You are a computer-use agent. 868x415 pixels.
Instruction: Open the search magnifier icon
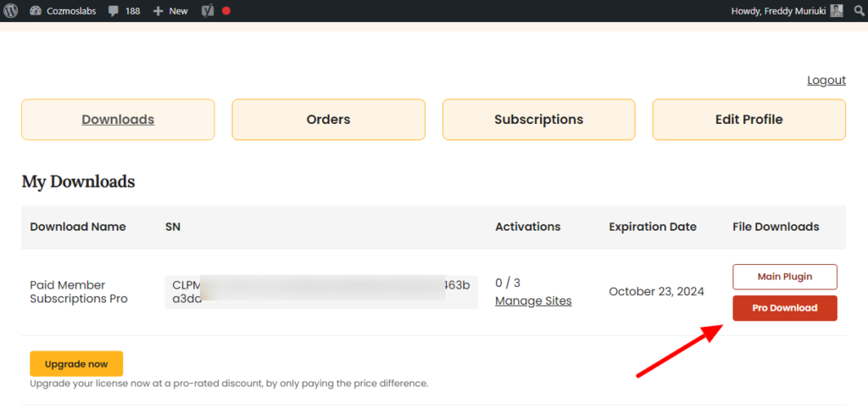(858, 10)
